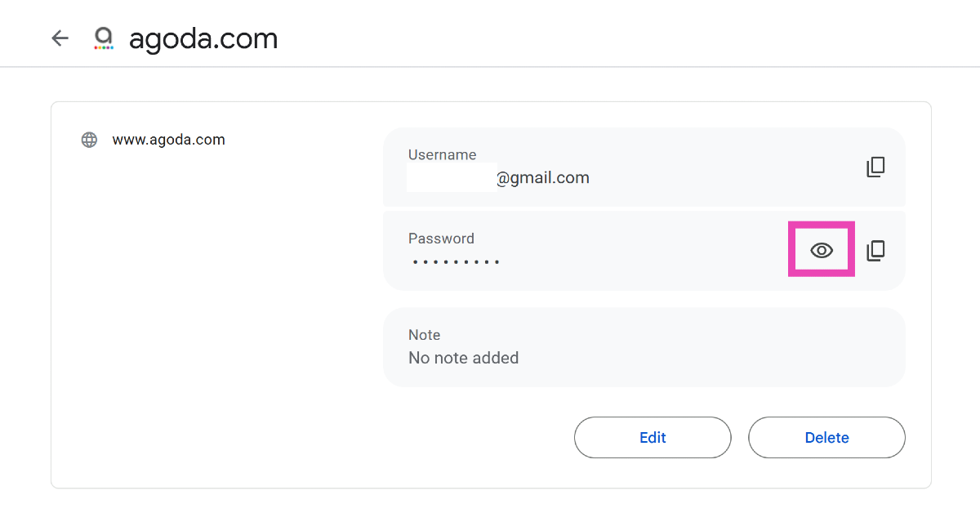980x513 pixels.
Task: Copy the password to clipboard
Action: tap(875, 251)
